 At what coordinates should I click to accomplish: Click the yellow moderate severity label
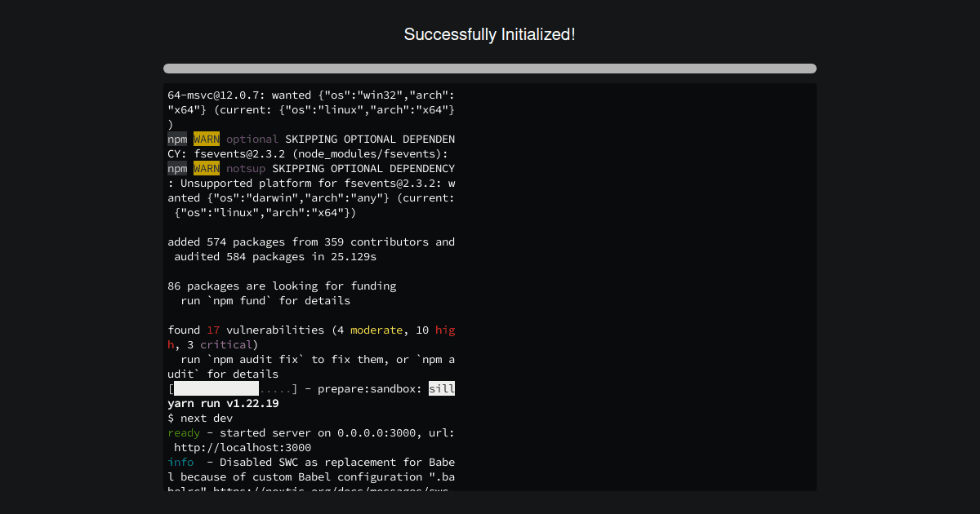tap(376, 330)
